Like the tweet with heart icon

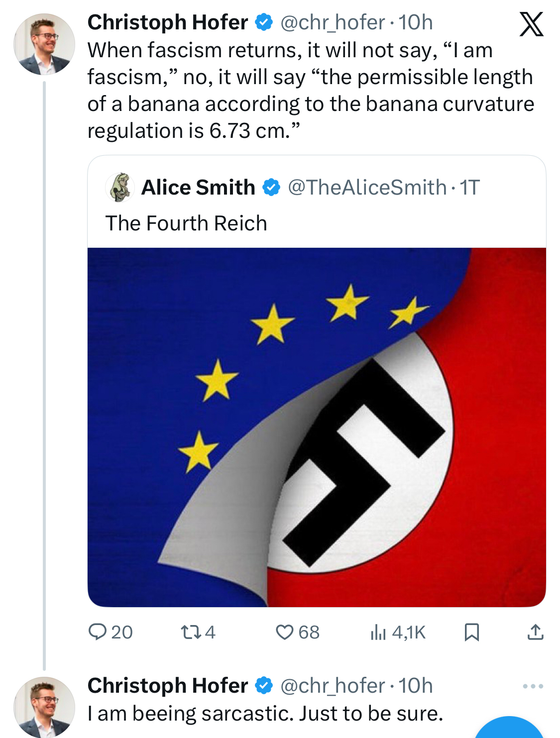click(285, 632)
